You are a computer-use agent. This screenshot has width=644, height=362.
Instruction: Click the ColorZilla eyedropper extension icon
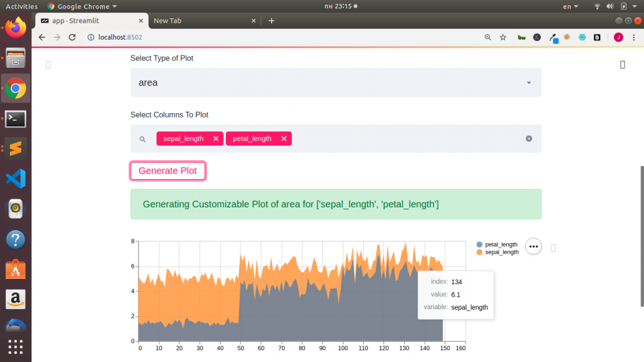point(553,37)
